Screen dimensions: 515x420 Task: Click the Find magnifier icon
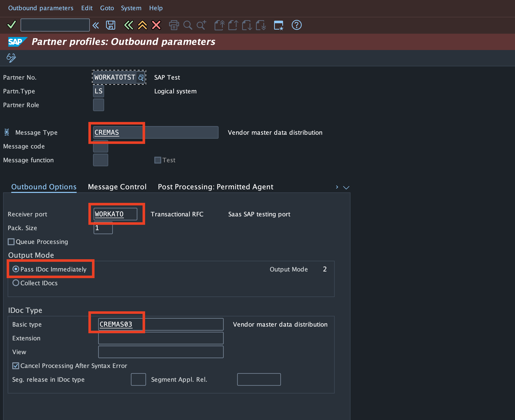pos(188,25)
